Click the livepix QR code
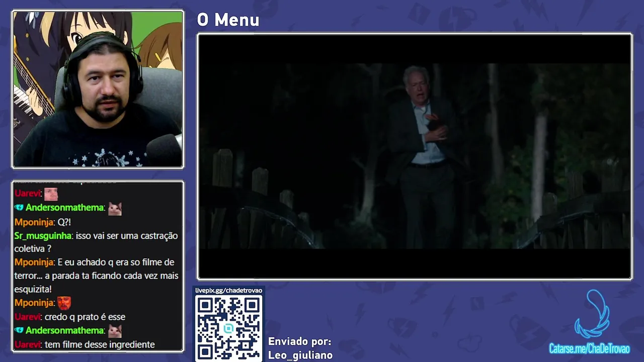 [x=228, y=328]
